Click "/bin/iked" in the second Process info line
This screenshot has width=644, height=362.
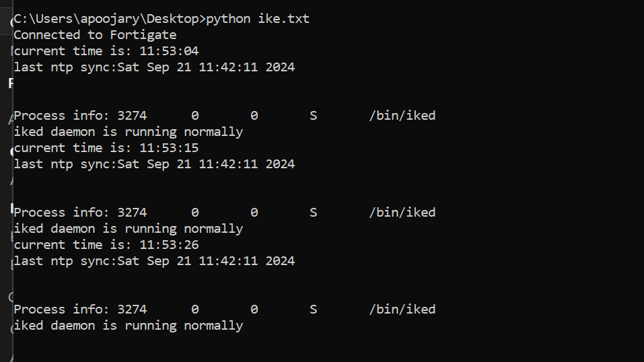point(402,213)
